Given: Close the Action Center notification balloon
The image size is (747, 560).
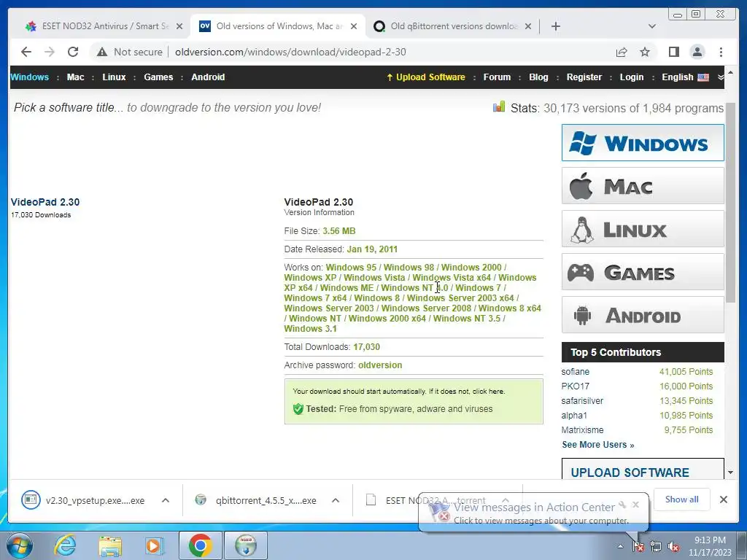Looking at the screenshot, I should point(635,505).
